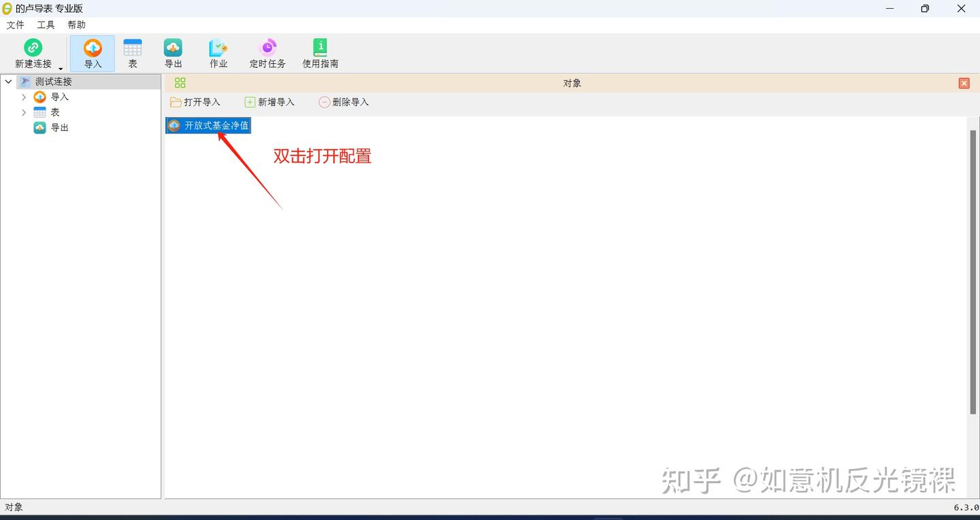This screenshot has height=520, width=980.
Task: Select 导入 node in the tree
Action: [x=60, y=97]
